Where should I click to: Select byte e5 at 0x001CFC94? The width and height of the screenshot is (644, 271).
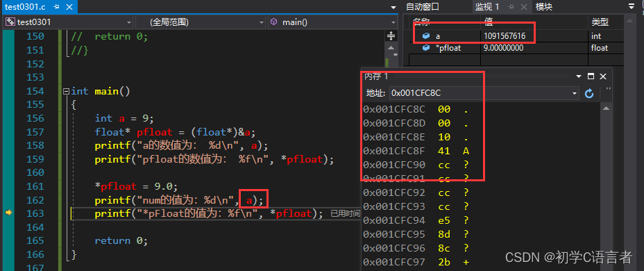point(444,220)
